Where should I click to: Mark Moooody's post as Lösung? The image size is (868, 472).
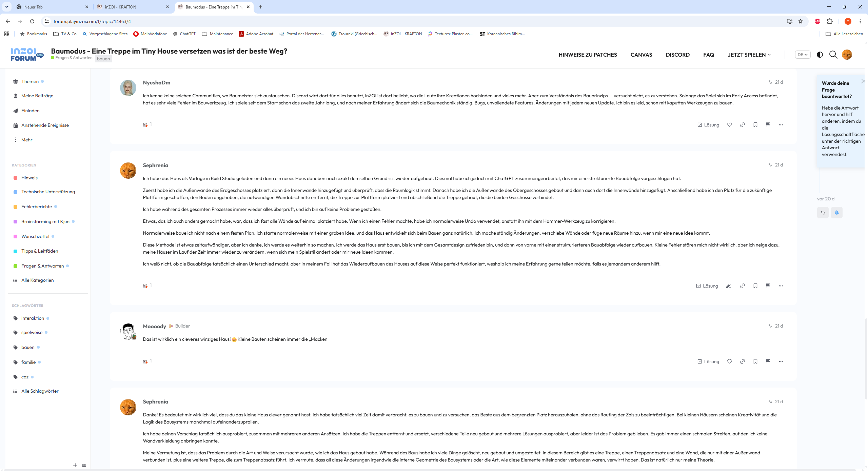point(708,361)
